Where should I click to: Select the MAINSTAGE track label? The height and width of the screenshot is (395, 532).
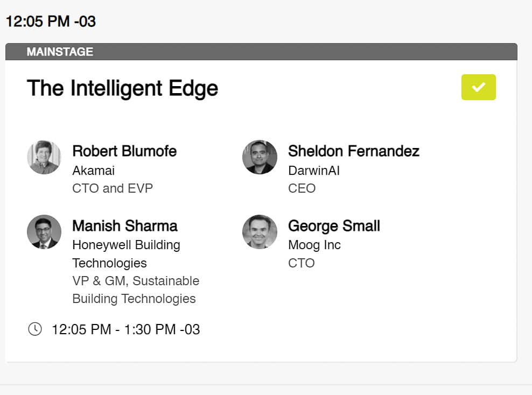click(x=60, y=52)
